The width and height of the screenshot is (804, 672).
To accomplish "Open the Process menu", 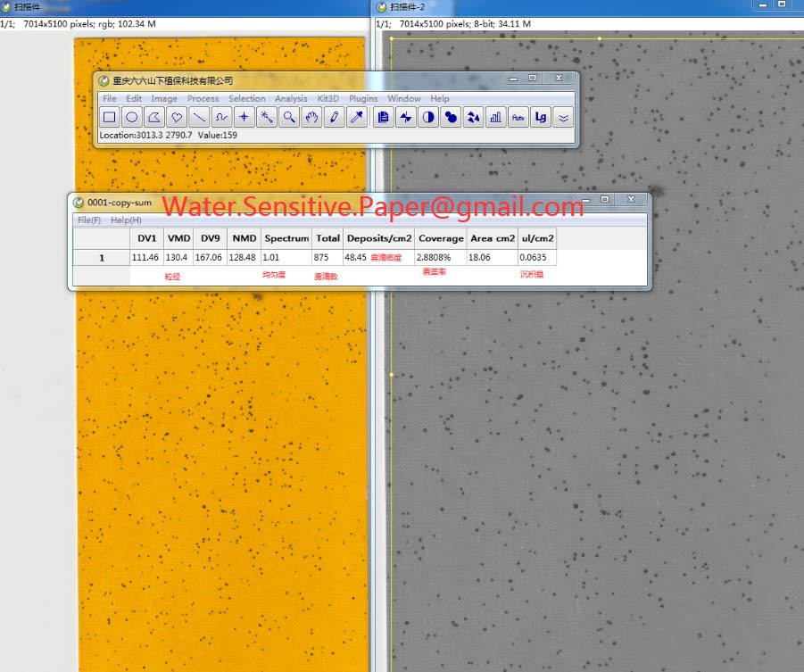I will [203, 98].
